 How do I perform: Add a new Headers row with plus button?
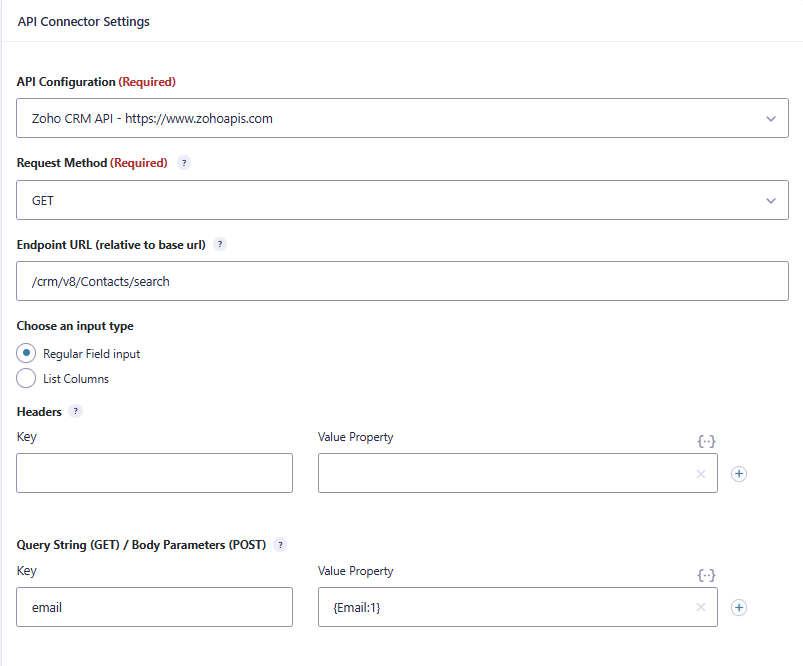(x=738, y=473)
